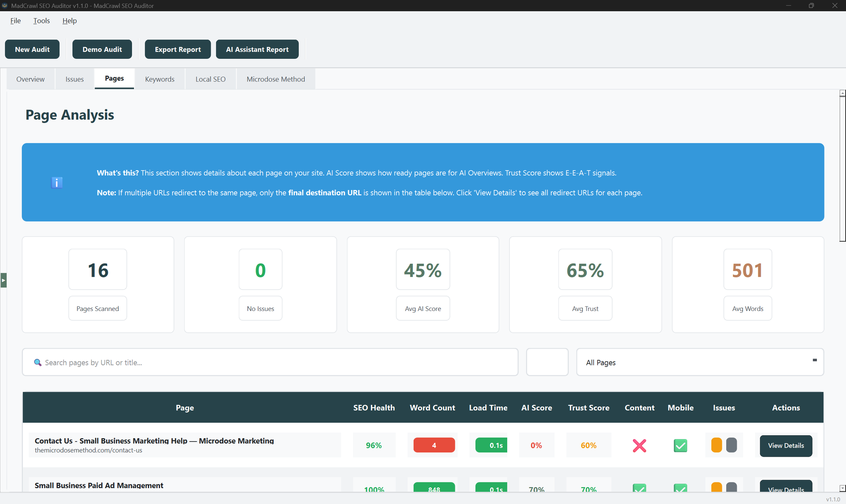846x504 pixels.
Task: Click the 96% SEO Health indicator for Contact Us
Action: [x=374, y=445]
